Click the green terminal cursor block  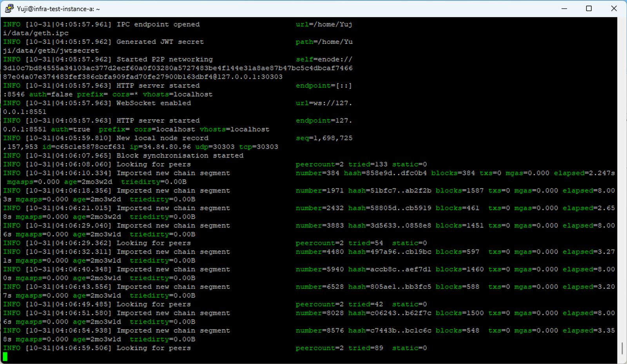(x=5, y=357)
